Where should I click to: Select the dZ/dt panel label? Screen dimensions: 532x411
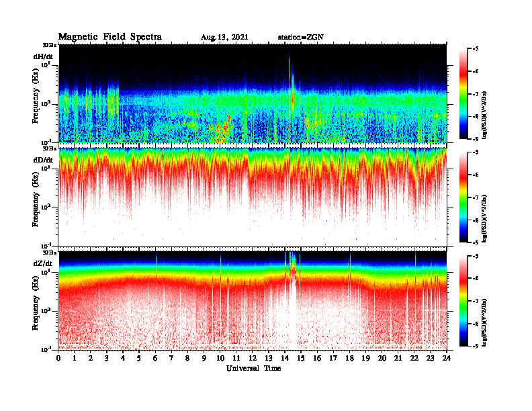(x=43, y=263)
